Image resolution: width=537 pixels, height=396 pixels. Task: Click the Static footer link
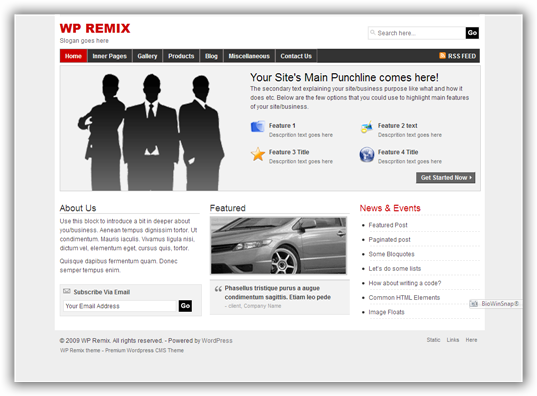pos(433,340)
